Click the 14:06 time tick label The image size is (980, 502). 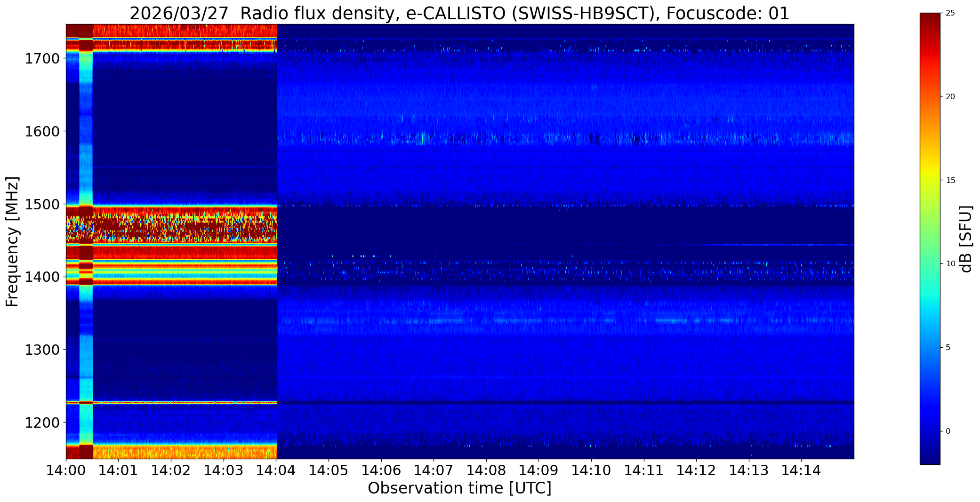click(381, 470)
